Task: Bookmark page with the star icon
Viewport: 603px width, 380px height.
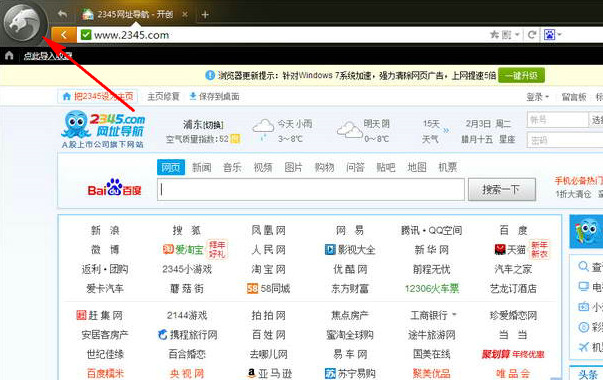Action: 494,35
